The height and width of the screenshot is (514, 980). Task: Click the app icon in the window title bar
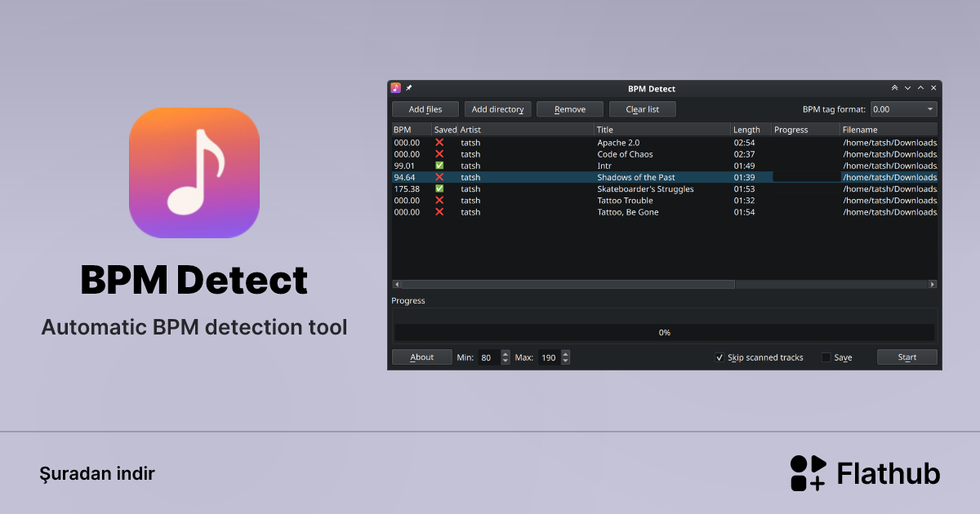tap(396, 88)
